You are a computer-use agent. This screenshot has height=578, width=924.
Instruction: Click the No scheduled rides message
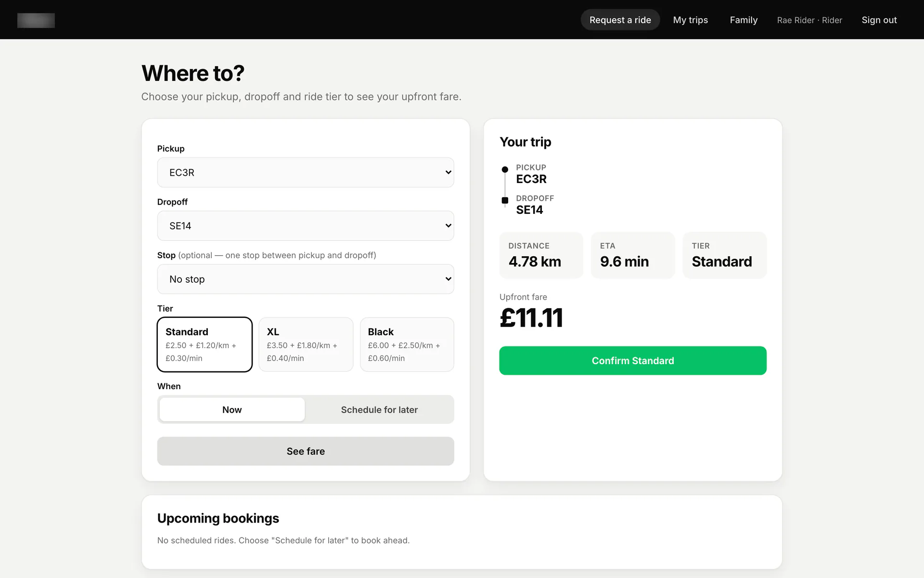tap(283, 540)
